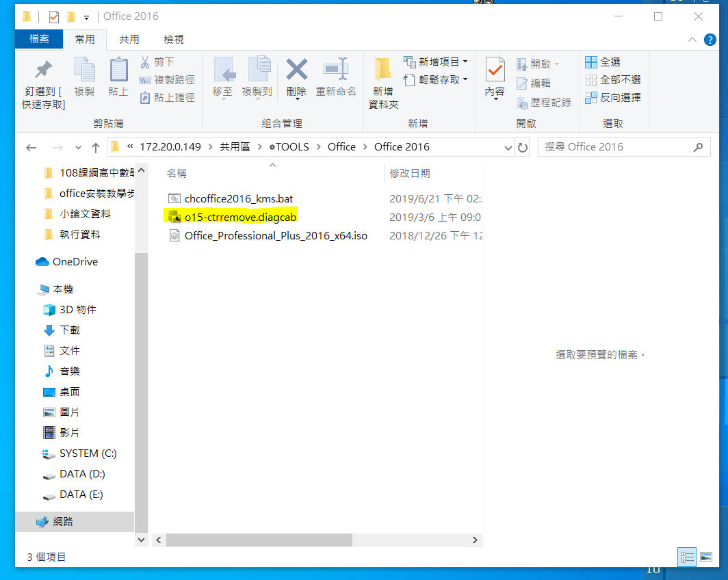Click Invert Selection (反向選擇)
The image size is (728, 580).
pyautogui.click(x=613, y=98)
